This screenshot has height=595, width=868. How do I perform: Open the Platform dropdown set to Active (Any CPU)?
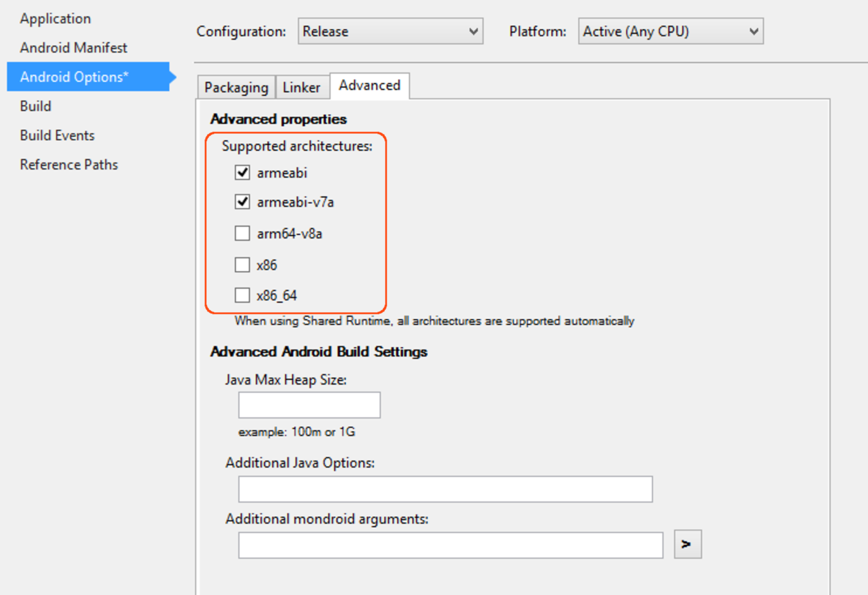click(x=670, y=31)
